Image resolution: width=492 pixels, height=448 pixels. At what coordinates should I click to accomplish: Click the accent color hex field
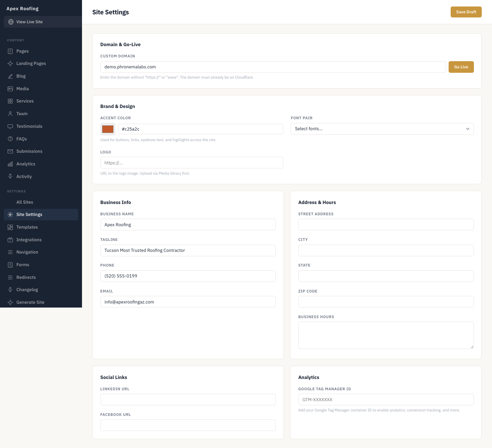(x=200, y=129)
